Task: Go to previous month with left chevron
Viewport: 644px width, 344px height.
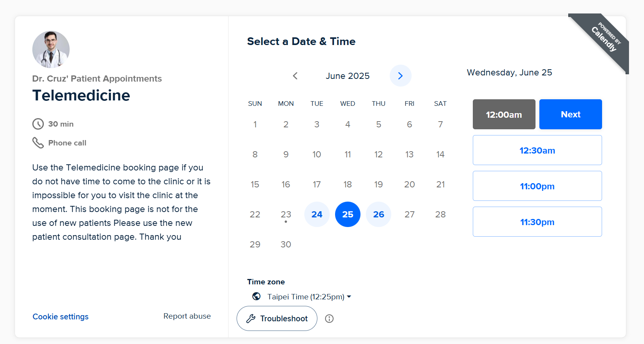Action: (295, 76)
